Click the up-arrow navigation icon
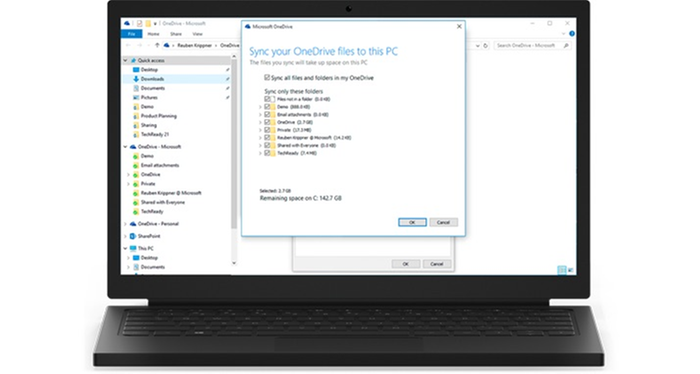This screenshot has height=374, width=700. (x=157, y=45)
